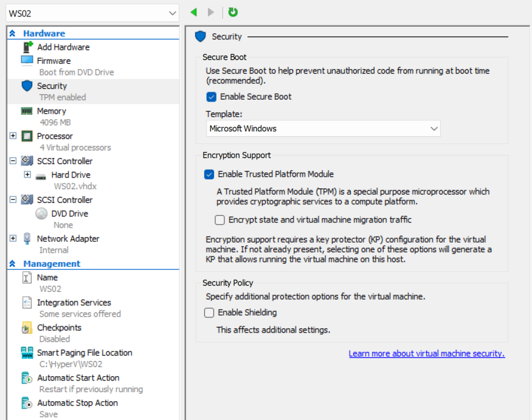Viewport: 532px width, 420px height.
Task: Collapse the Hardware section header
Action: (x=12, y=33)
